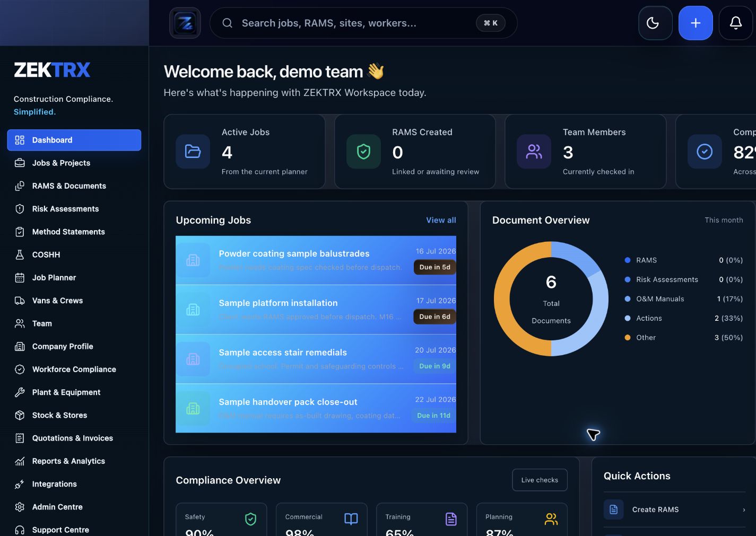Click the Other legend orange dot
This screenshot has height=536, width=756.
(x=628, y=337)
